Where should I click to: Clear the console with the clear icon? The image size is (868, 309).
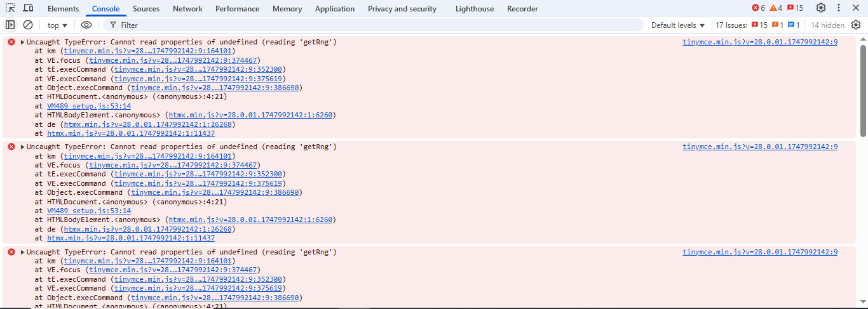[x=28, y=25]
